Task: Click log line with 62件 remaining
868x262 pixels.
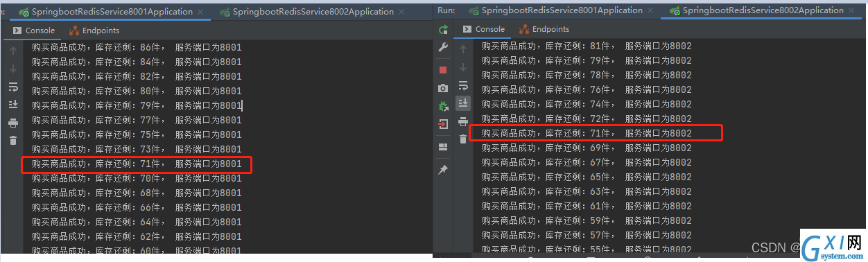Action: coord(137,236)
